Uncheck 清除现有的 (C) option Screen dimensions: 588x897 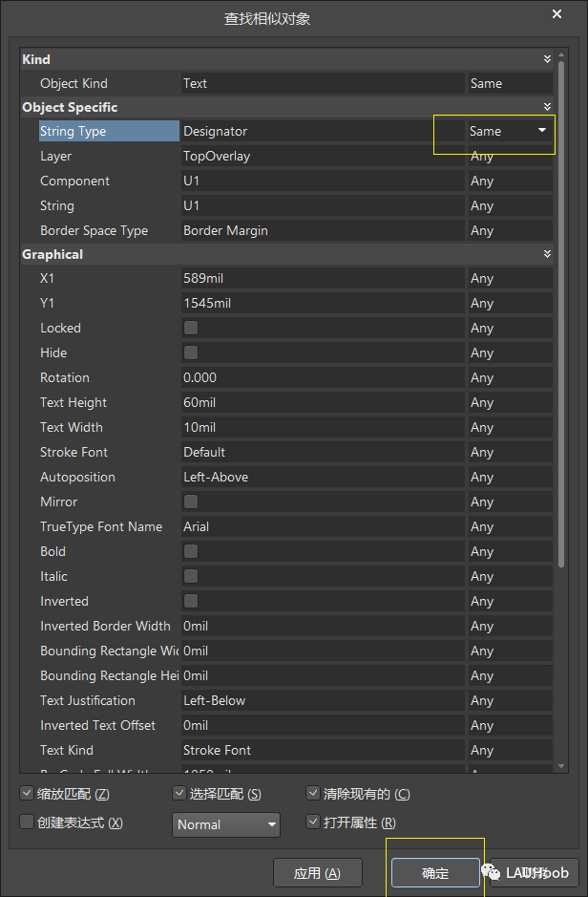coord(312,793)
